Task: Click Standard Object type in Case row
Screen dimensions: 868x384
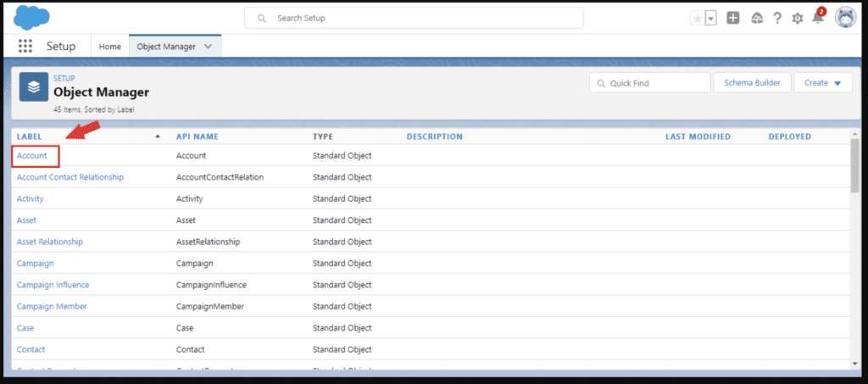Action: [x=342, y=328]
